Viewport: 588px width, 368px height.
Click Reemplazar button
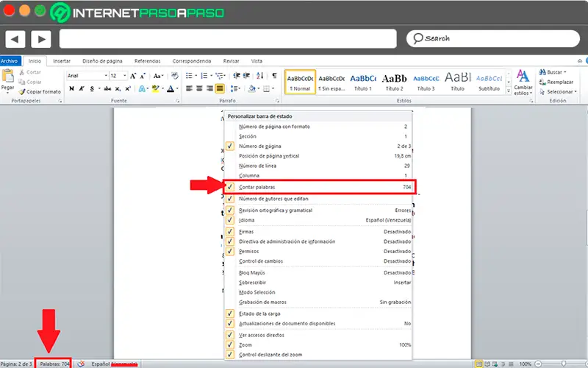pyautogui.click(x=556, y=82)
